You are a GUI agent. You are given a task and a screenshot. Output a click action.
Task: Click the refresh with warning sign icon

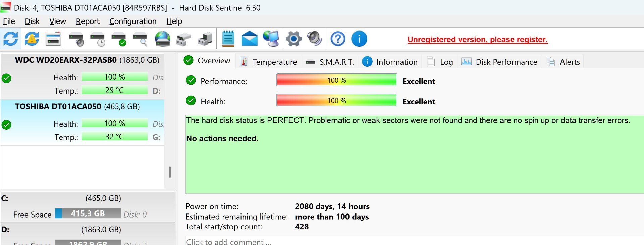click(x=32, y=39)
